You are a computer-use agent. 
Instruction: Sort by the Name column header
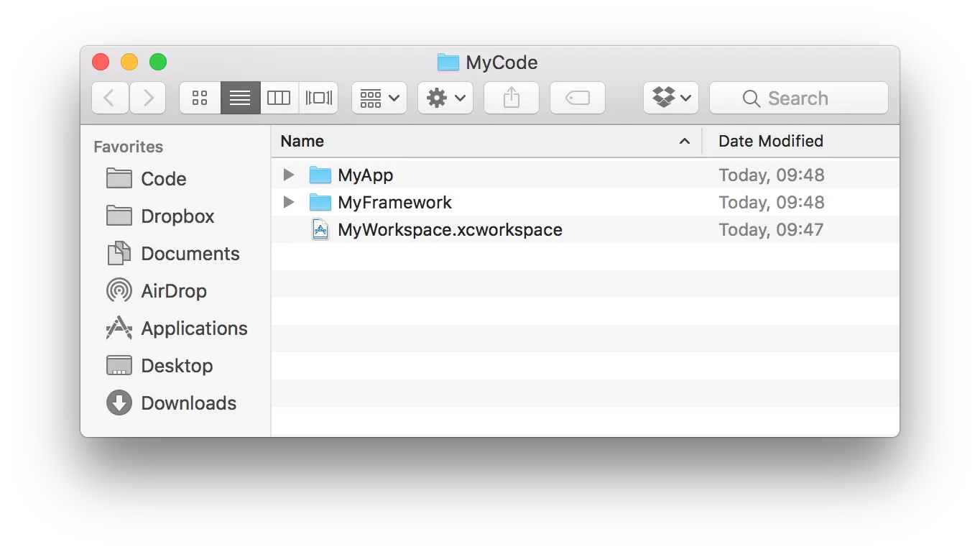point(486,141)
